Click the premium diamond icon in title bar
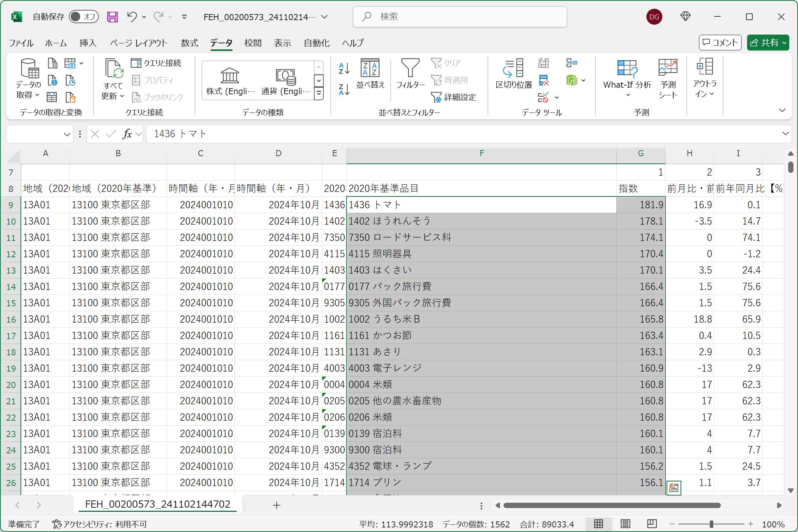 tap(685, 16)
